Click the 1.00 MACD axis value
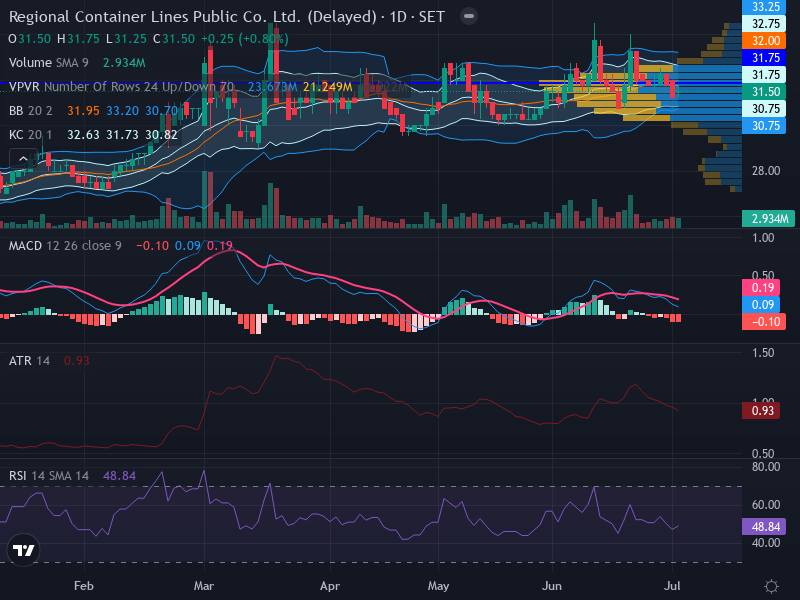The width and height of the screenshot is (800, 600). coord(763,238)
